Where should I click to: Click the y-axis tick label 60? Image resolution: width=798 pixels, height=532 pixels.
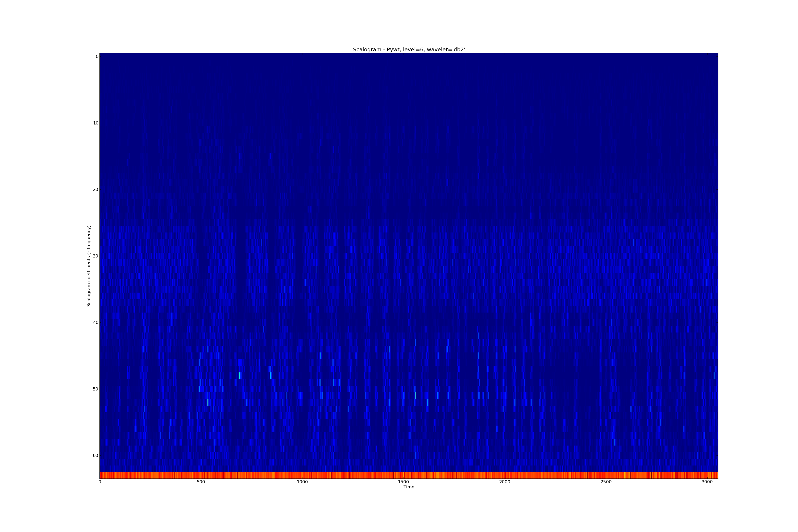tap(96, 455)
